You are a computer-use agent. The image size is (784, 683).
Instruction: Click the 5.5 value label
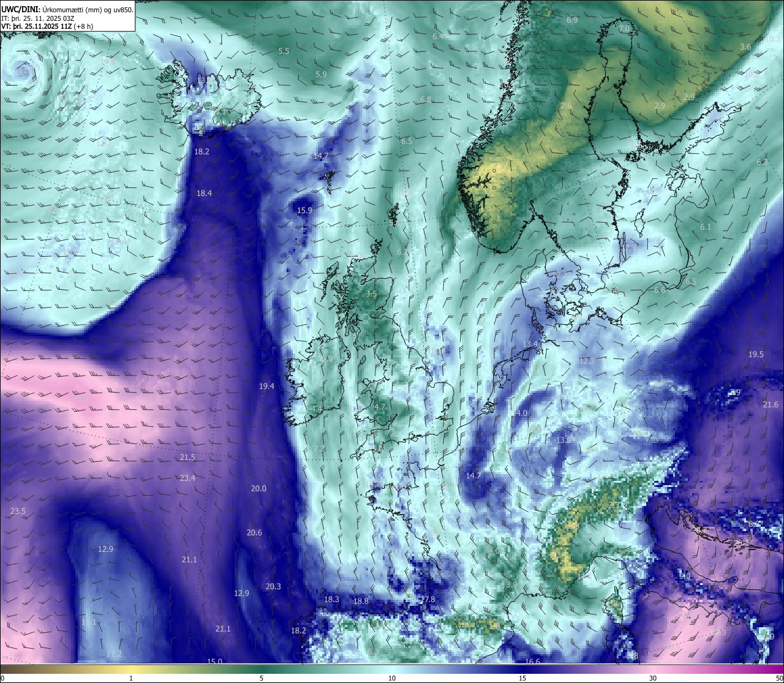[284, 51]
